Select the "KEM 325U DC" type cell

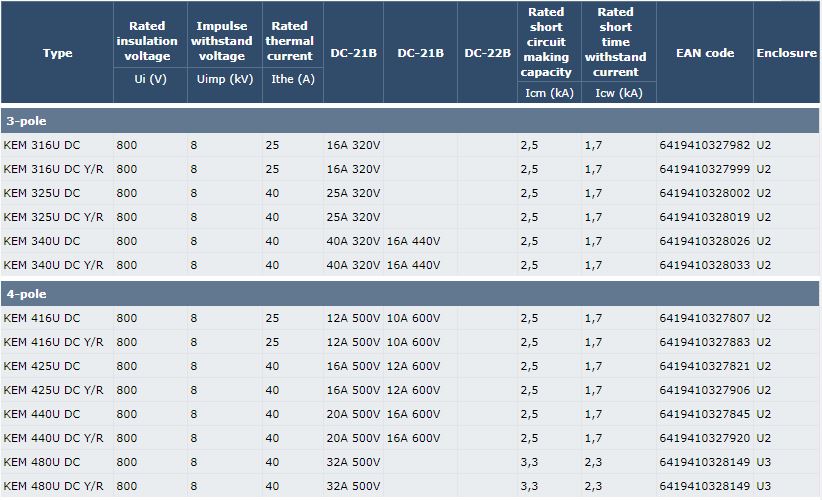click(42, 193)
